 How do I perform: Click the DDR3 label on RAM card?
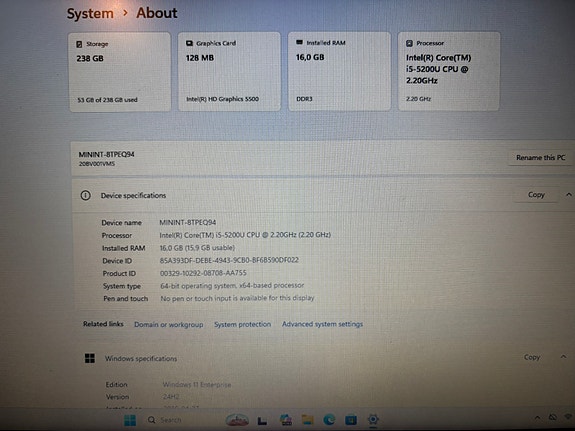click(304, 99)
